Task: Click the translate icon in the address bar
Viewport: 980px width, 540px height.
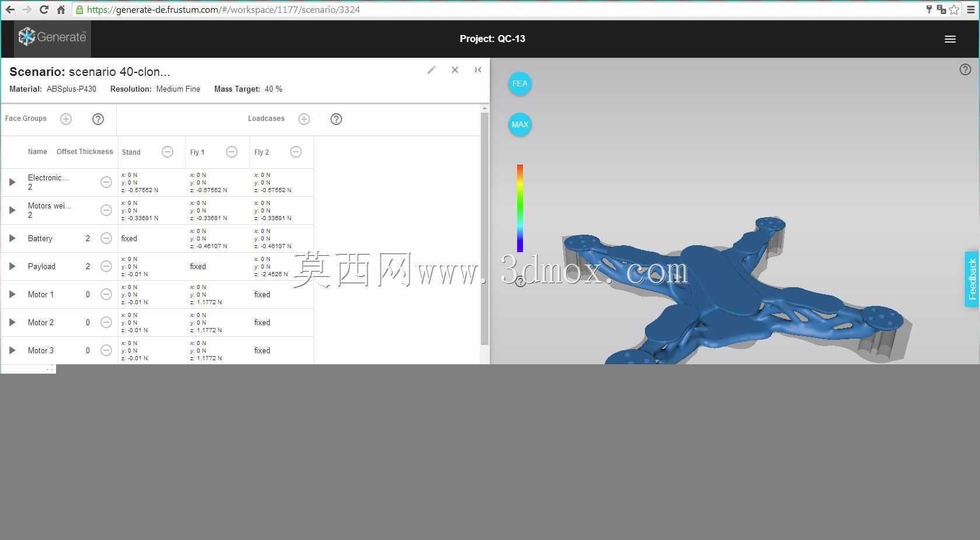Action: point(941,9)
